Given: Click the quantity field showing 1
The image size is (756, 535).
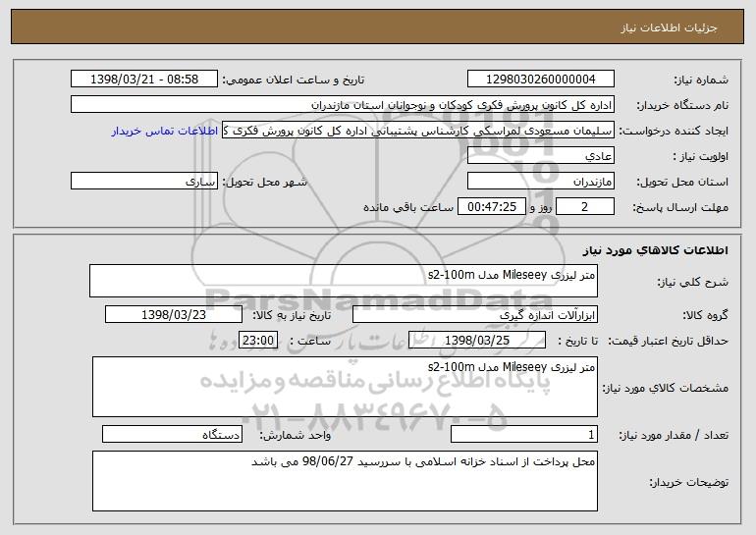Looking at the screenshot, I should pos(524,434).
